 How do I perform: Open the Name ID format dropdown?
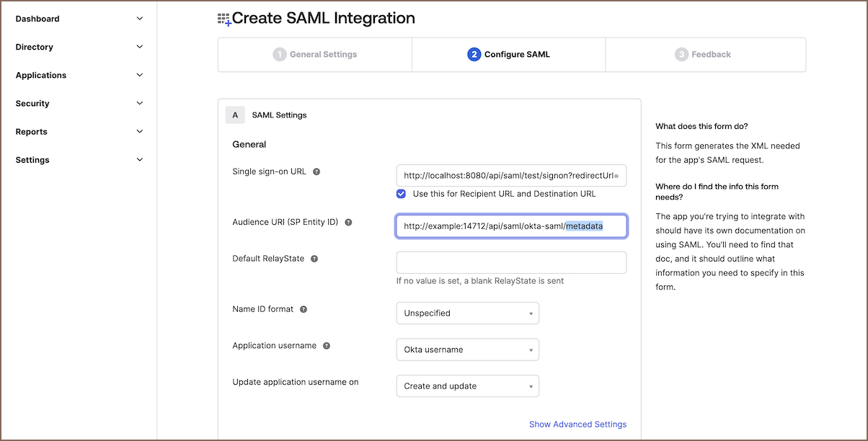[467, 313]
